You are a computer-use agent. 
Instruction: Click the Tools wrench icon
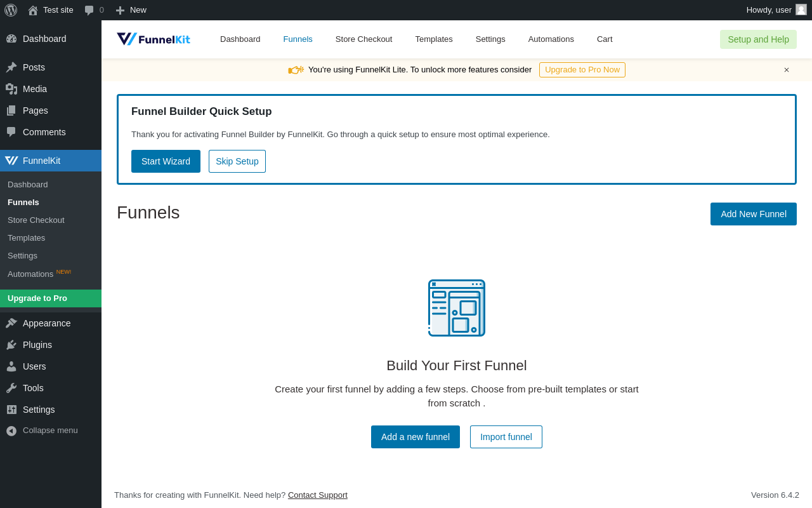click(11, 388)
